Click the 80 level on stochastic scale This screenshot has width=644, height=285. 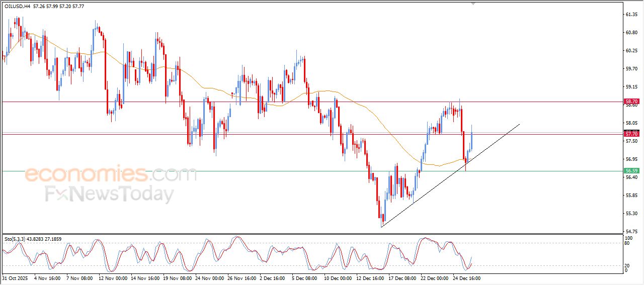coord(627,243)
